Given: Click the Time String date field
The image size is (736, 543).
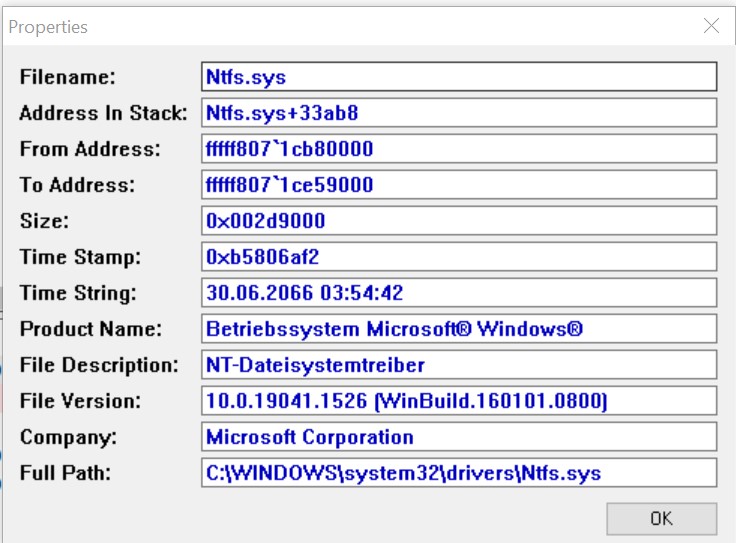Looking at the screenshot, I should pos(459,292).
